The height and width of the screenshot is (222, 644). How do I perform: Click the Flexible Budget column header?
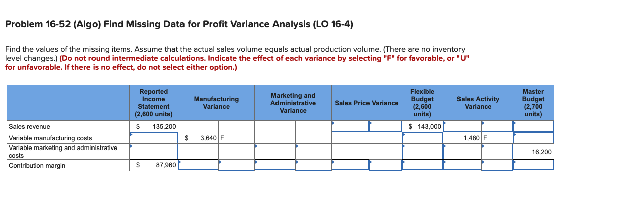(x=422, y=103)
